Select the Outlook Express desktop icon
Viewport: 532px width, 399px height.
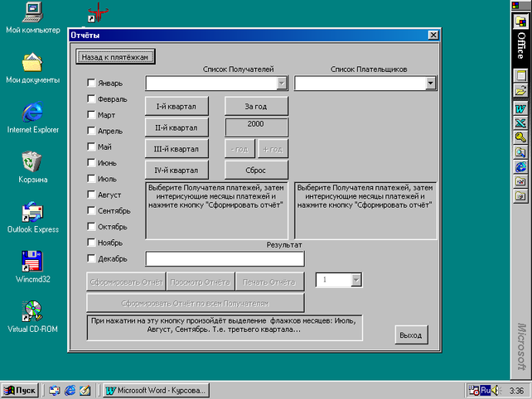click(x=32, y=213)
